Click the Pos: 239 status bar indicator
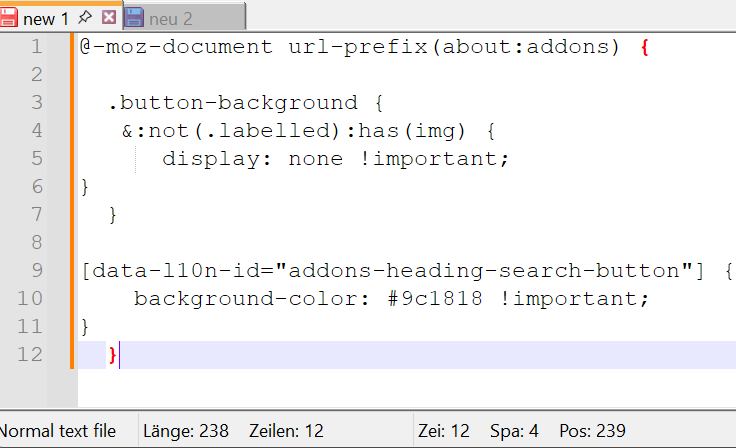The image size is (736, 448). tap(592, 431)
